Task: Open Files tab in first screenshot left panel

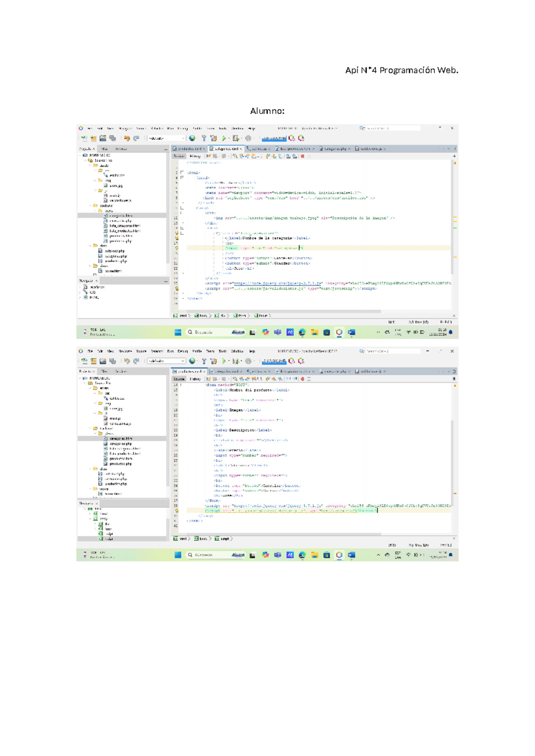Action: pos(104,149)
